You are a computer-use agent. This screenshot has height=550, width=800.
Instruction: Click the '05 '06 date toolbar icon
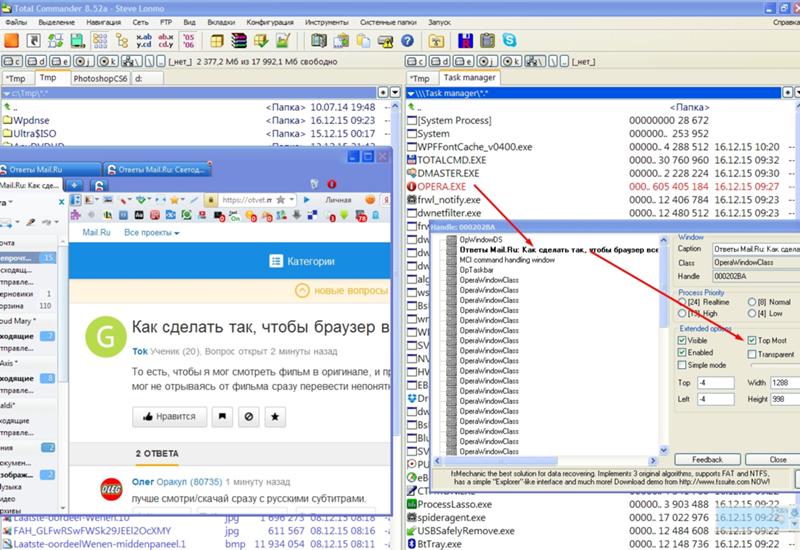[188, 40]
